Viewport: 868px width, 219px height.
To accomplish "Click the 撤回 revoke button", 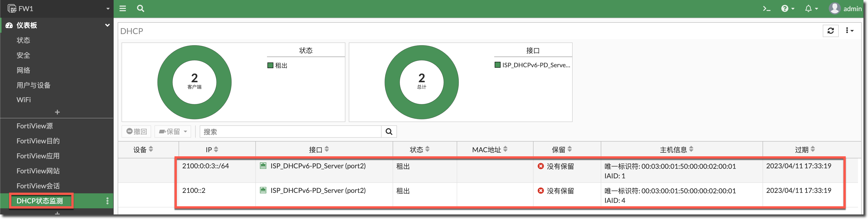I will (137, 132).
